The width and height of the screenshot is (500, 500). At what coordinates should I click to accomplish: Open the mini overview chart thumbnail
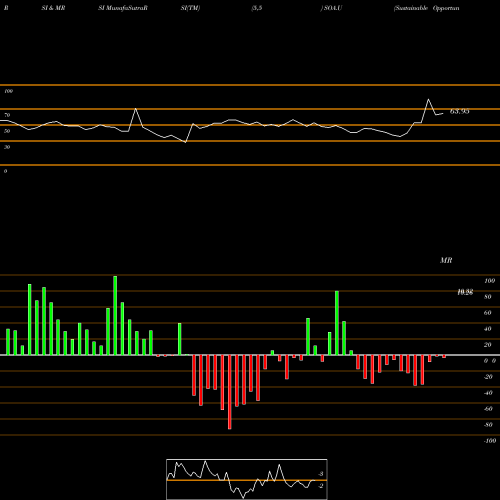click(x=247, y=479)
